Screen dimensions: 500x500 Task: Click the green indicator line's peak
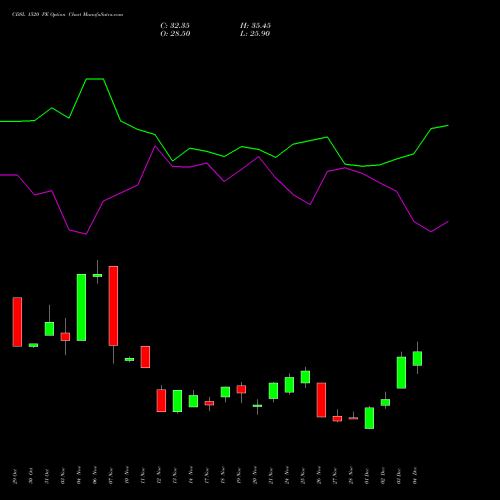[95, 79]
